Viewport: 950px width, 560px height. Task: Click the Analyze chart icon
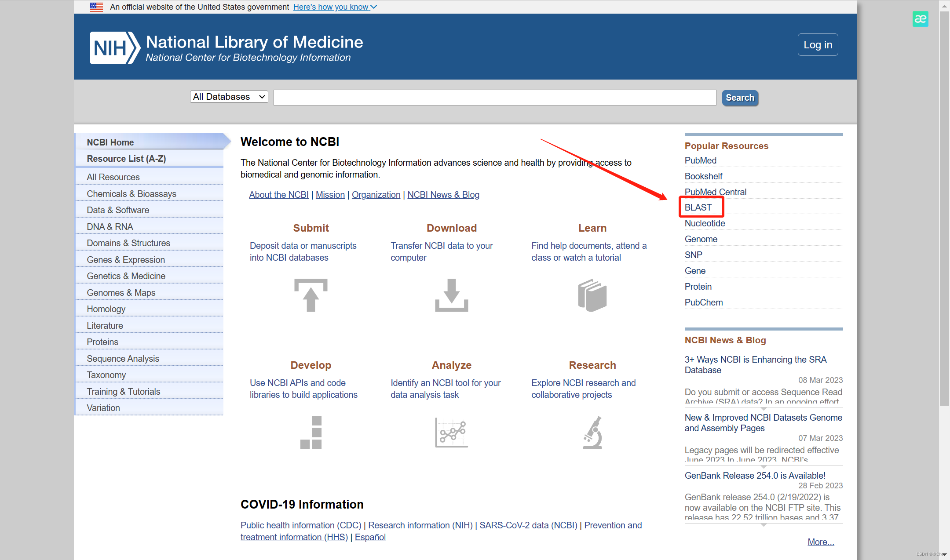451,433
